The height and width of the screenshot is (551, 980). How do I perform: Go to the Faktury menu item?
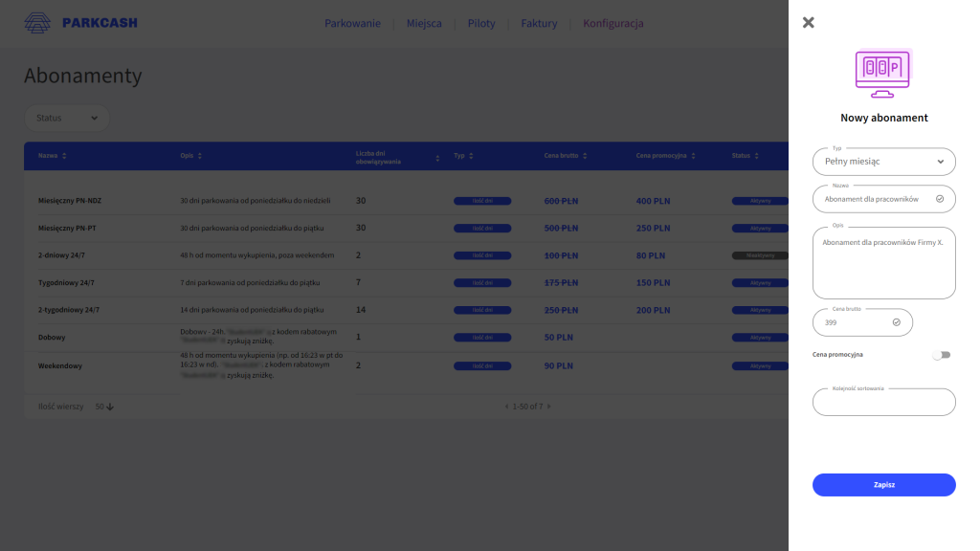pos(539,24)
